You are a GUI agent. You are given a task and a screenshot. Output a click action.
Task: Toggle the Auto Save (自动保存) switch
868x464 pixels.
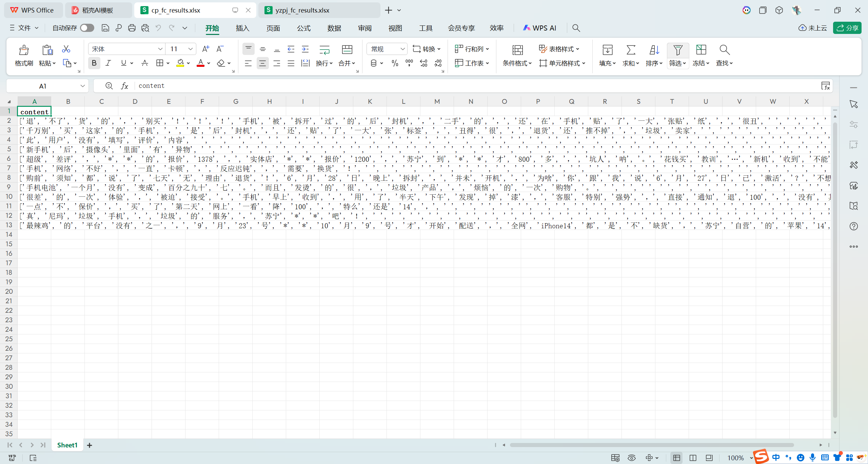point(87,28)
